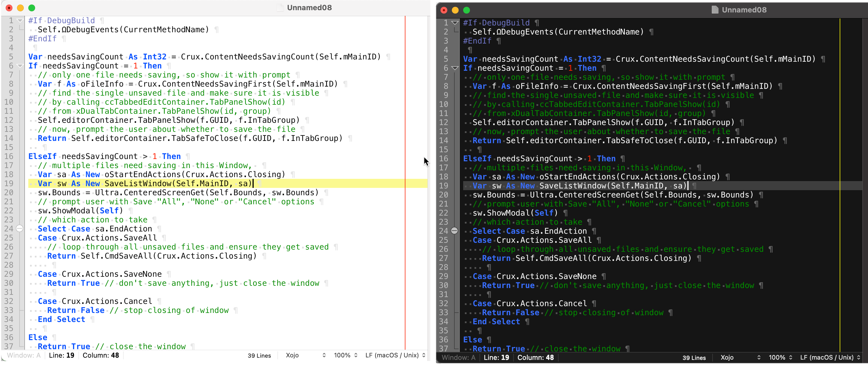
Task: Collapse the #If fold triangle in dark window
Action: point(455,23)
